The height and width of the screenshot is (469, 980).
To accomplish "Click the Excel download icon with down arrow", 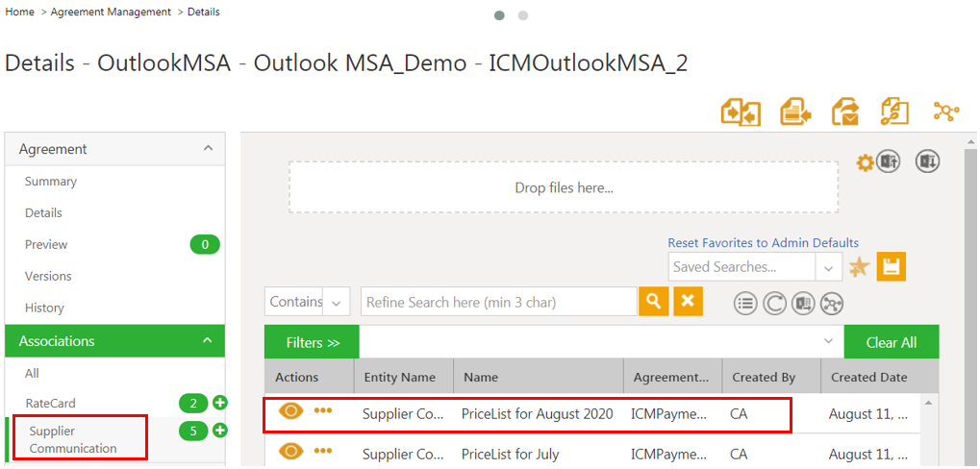I will pyautogui.click(x=927, y=161).
